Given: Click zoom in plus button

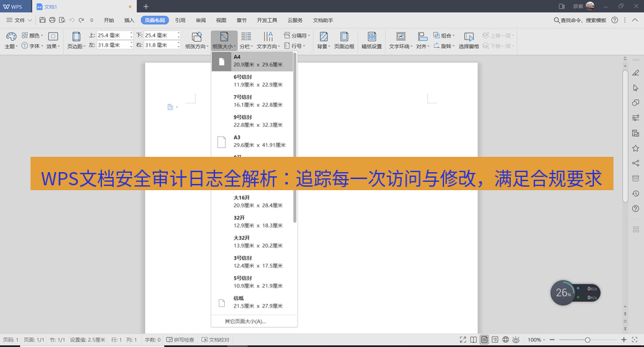Looking at the screenshot, I should click(x=623, y=339).
